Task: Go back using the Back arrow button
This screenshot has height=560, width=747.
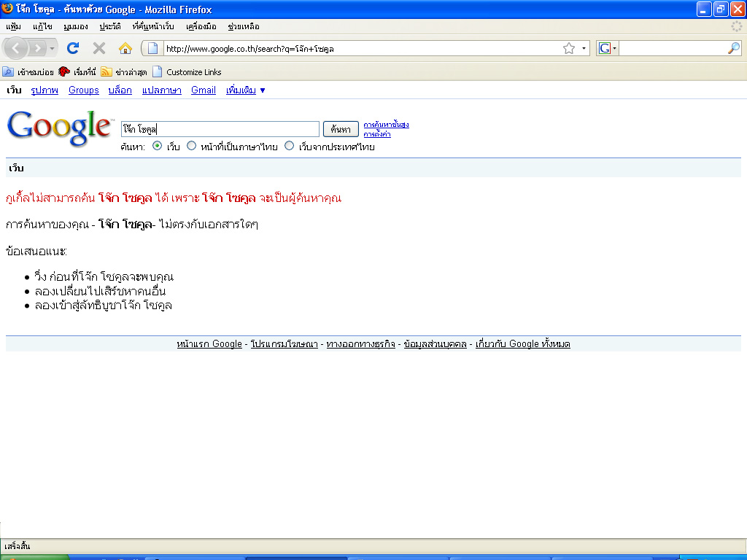Action: (16, 48)
